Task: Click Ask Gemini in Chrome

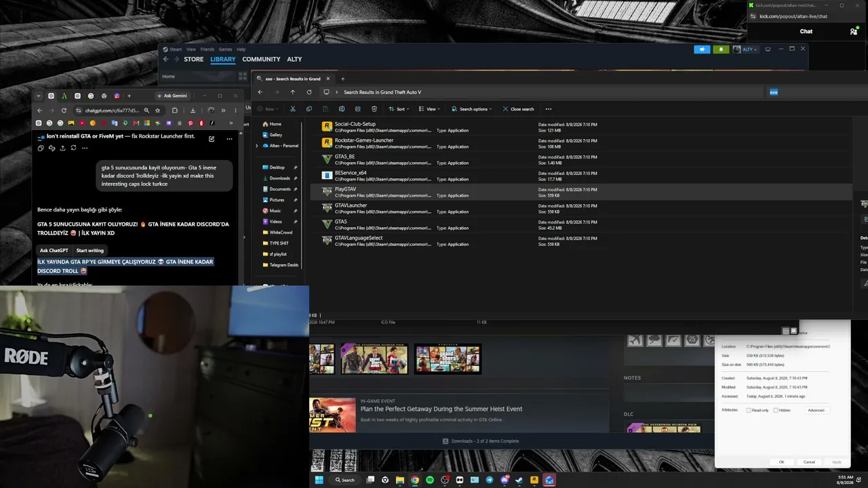Action: tap(172, 96)
